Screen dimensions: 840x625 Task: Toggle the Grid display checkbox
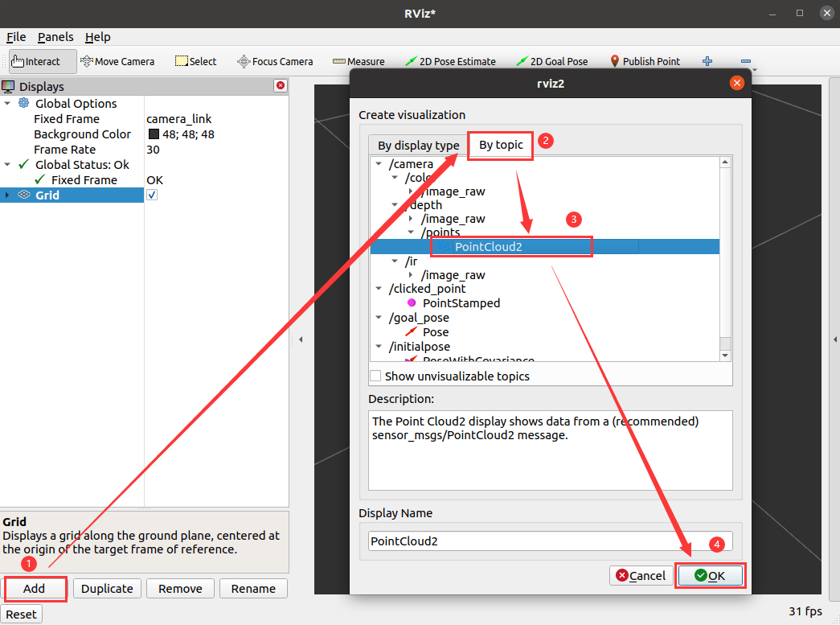[152, 195]
